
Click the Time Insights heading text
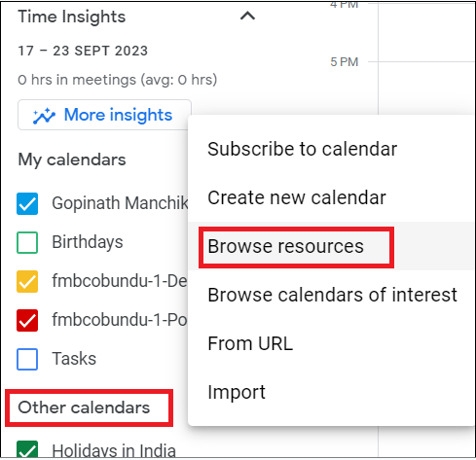[x=72, y=17]
